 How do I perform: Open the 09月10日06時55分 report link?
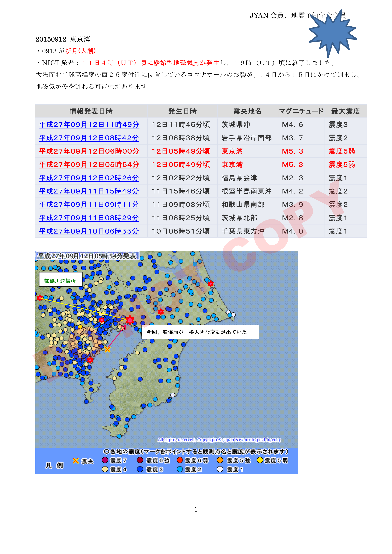pyautogui.click(x=89, y=231)
